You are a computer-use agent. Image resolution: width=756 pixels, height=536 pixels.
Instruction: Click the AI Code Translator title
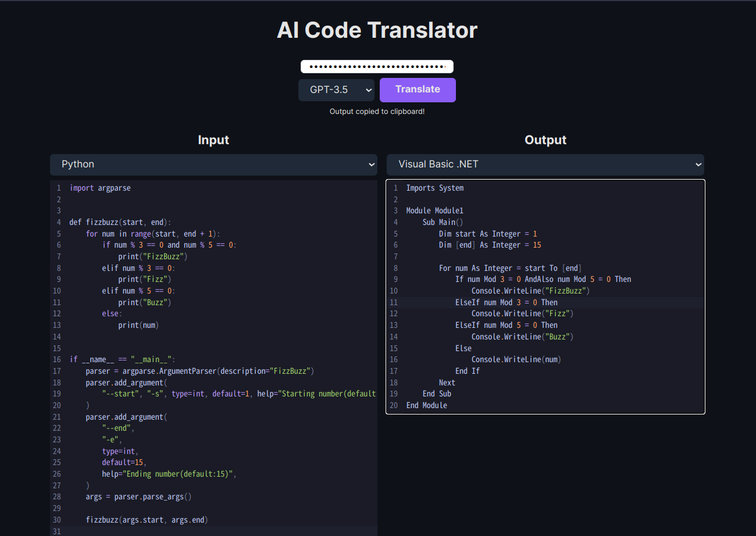tap(377, 30)
